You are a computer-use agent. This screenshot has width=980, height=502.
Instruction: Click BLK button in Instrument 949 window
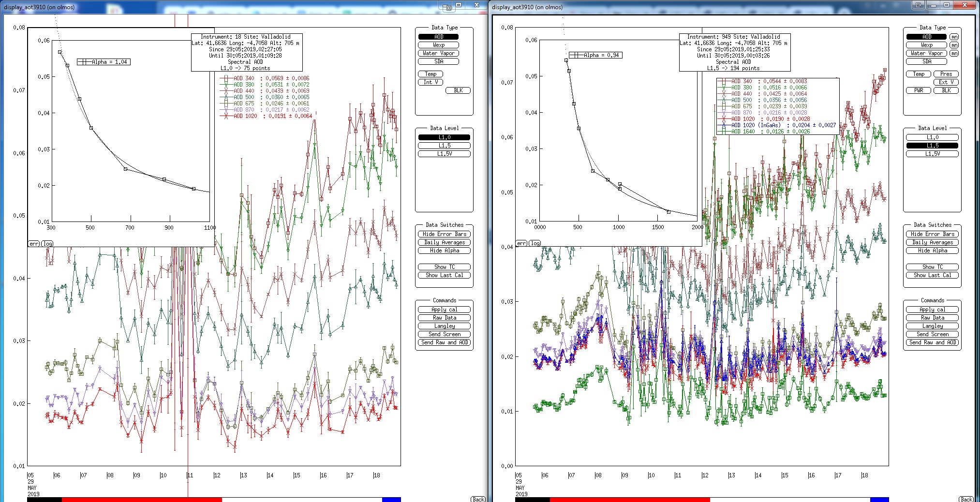[946, 90]
